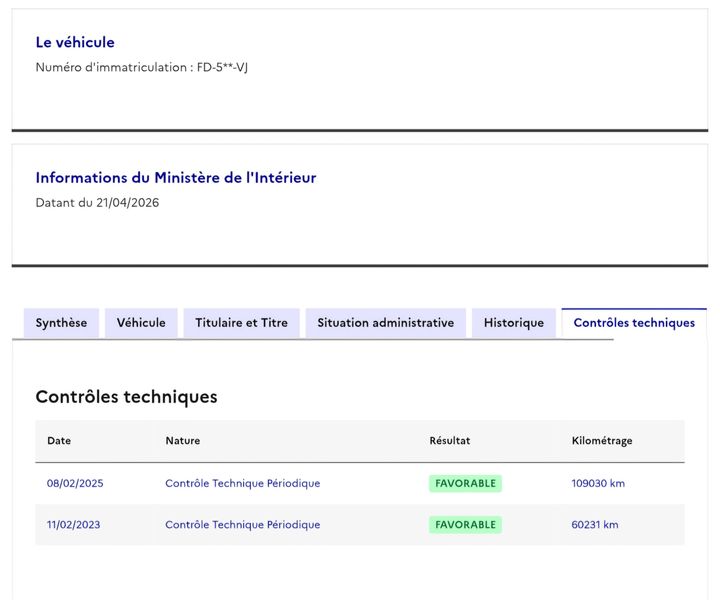Select the 11/02/2023 inspection date
This screenshot has width=720, height=600.
[x=73, y=525]
